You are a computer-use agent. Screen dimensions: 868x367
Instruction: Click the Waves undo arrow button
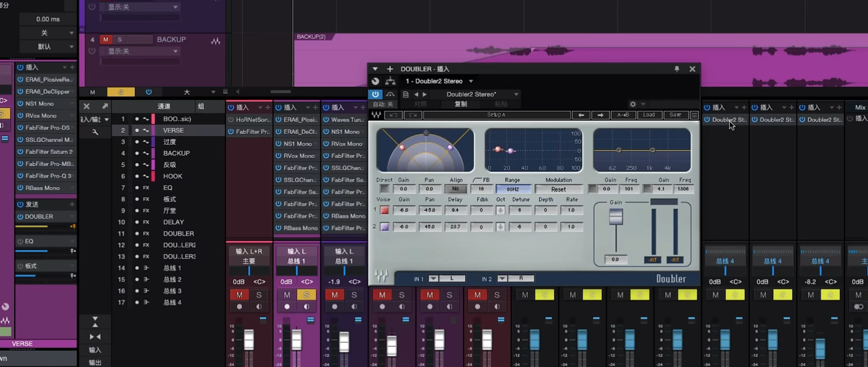coord(393,115)
